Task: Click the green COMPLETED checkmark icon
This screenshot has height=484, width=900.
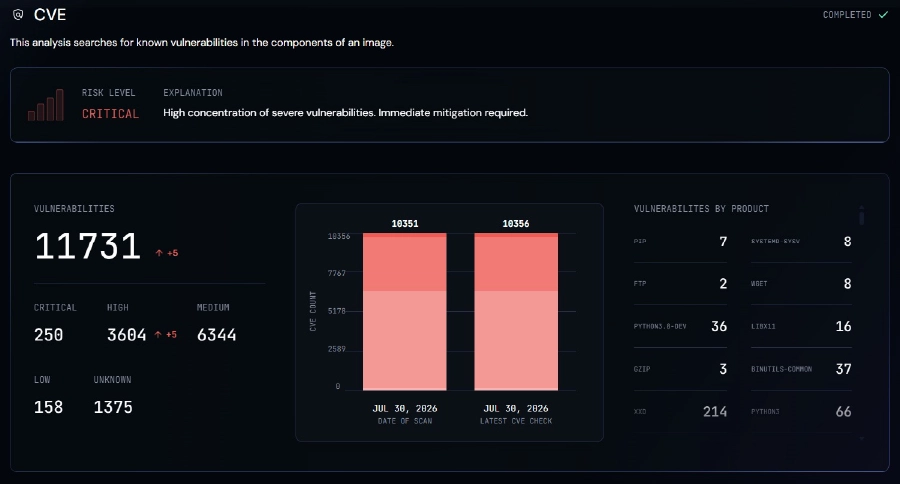Action: pyautogui.click(x=883, y=15)
